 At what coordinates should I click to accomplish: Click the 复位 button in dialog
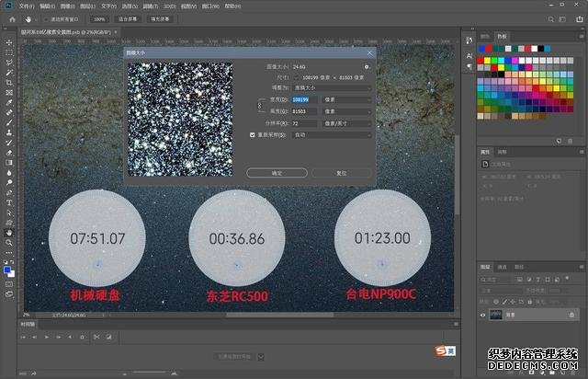point(341,173)
